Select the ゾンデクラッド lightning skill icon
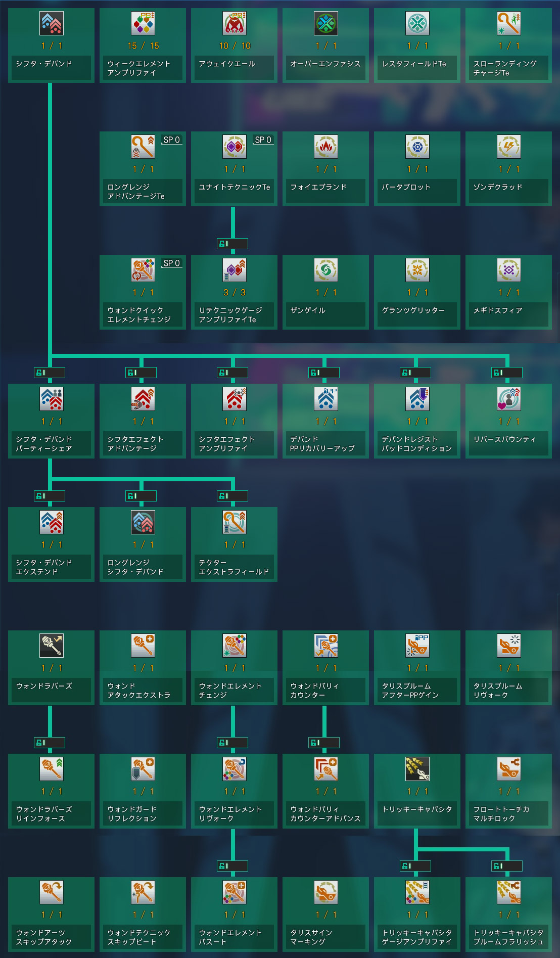Image resolution: width=560 pixels, height=958 pixels. [x=509, y=147]
